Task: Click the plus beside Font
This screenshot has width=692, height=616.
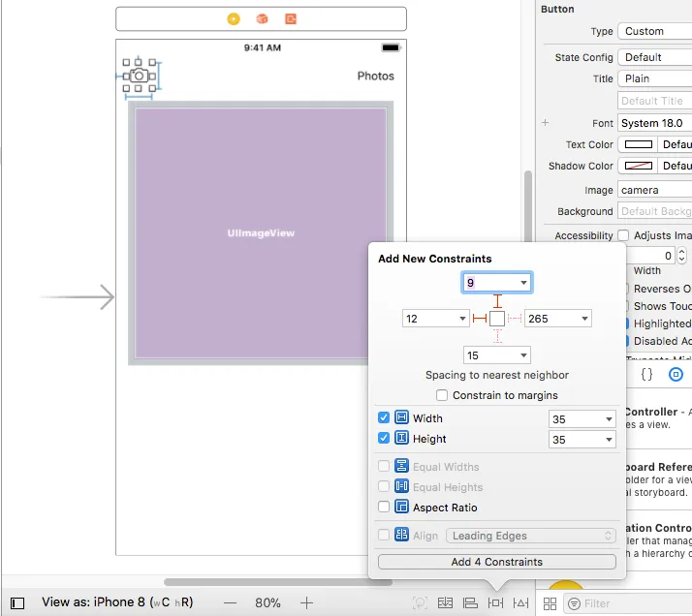Action: pos(545,123)
